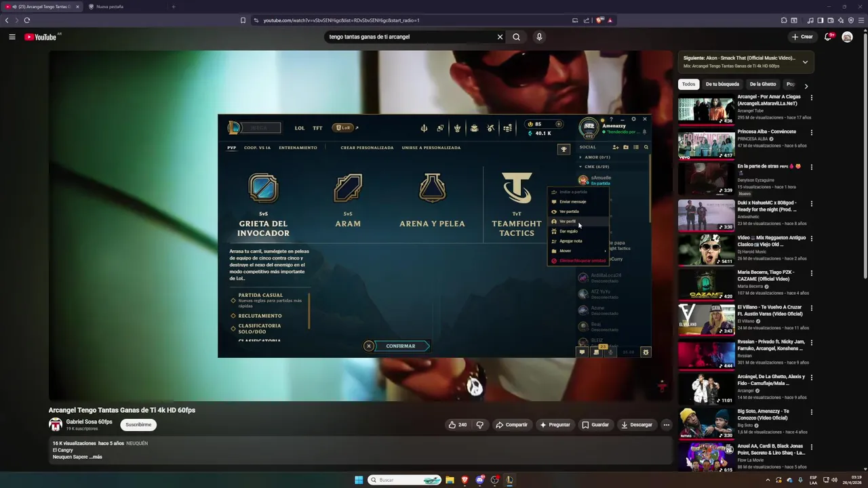Focus the Windows taskbar Buscar search box
The image size is (868, 488).
pos(406,480)
